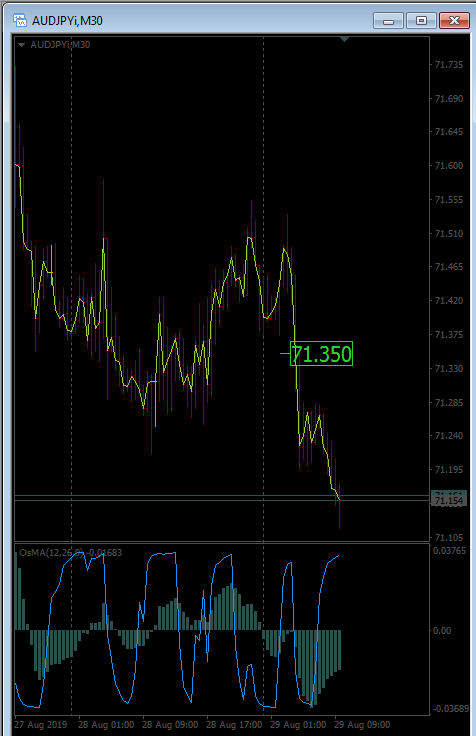Click the AUDJPYi,M30 title bar text
The width and height of the screenshot is (476, 736).
(67, 21)
